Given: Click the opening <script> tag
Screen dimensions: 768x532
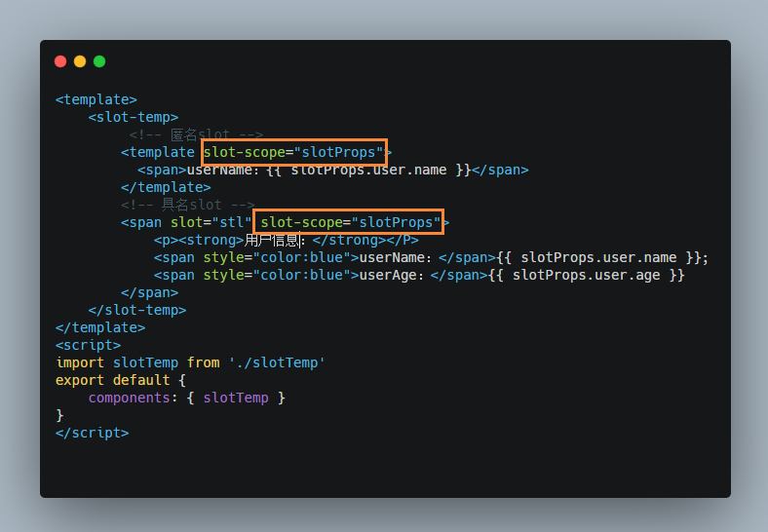Looking at the screenshot, I should click(88, 345).
